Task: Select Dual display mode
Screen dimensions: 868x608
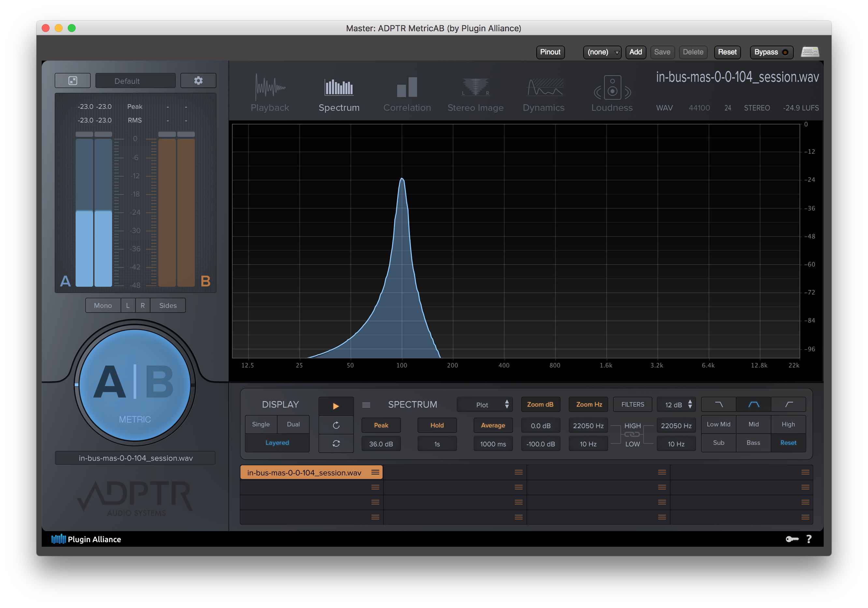Action: pos(293,424)
